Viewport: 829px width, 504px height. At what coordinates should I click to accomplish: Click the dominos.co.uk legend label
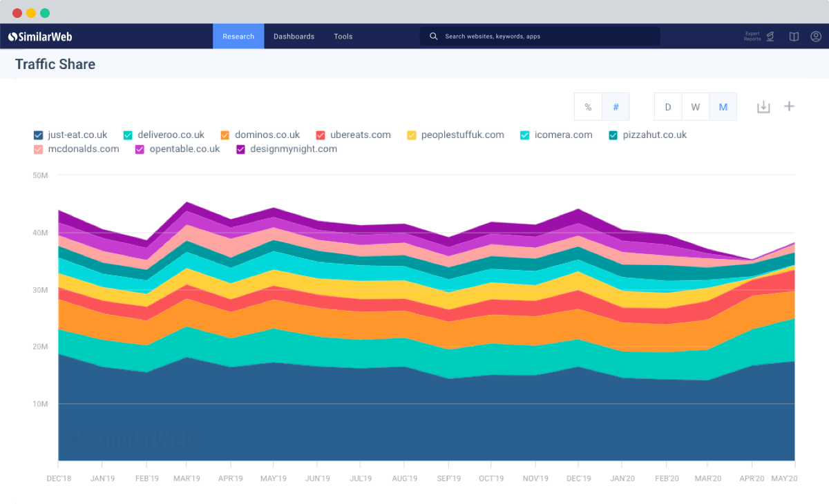pyautogui.click(x=267, y=135)
